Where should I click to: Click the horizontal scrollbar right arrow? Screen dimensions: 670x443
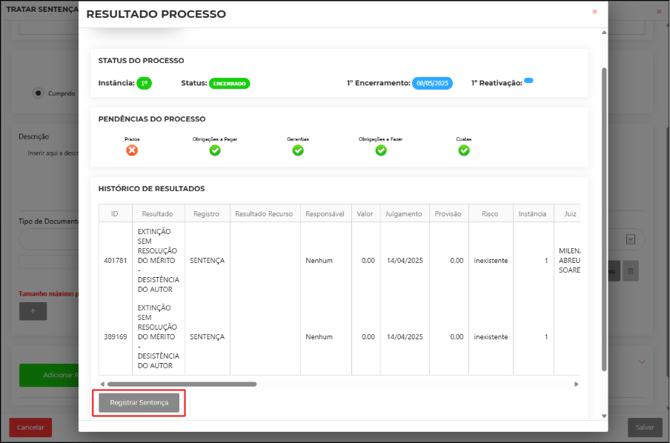click(x=576, y=384)
